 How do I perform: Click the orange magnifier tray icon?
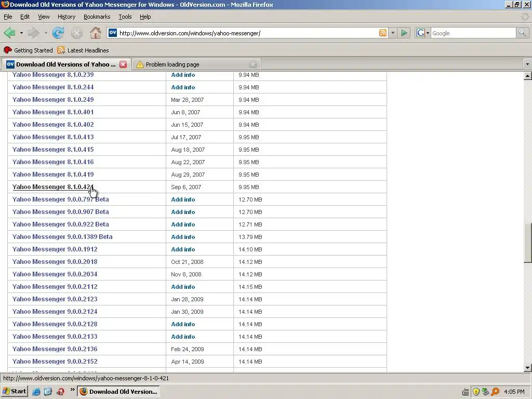495,392
